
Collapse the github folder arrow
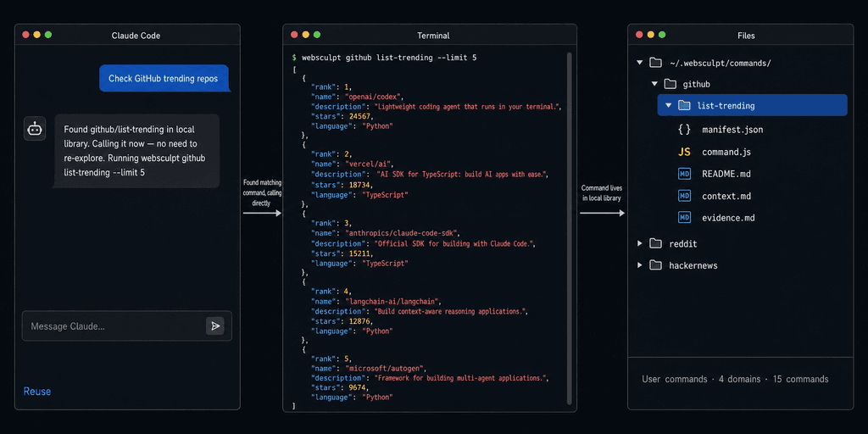[x=654, y=84]
